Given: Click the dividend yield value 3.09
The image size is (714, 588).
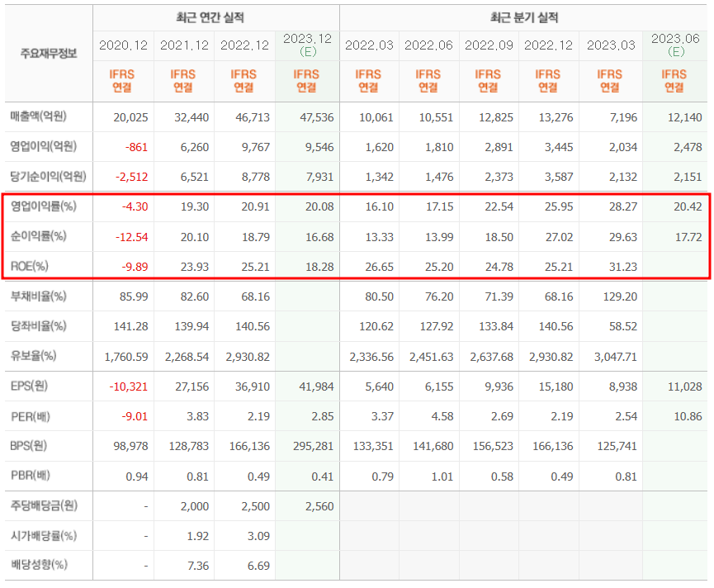Looking at the screenshot, I should click(x=258, y=536).
